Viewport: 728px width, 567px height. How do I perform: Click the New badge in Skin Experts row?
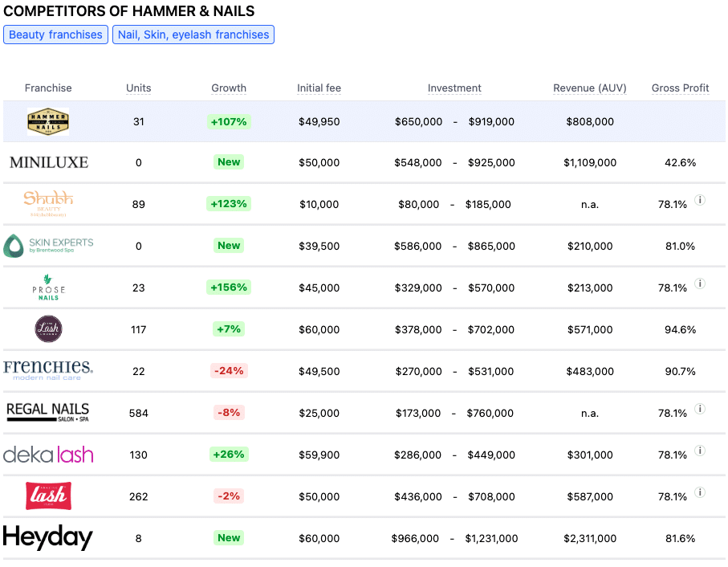coord(229,246)
